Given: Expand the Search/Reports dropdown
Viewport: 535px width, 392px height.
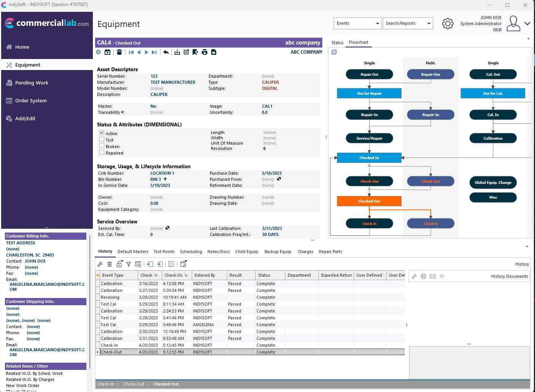Looking at the screenshot, I should [x=408, y=24].
